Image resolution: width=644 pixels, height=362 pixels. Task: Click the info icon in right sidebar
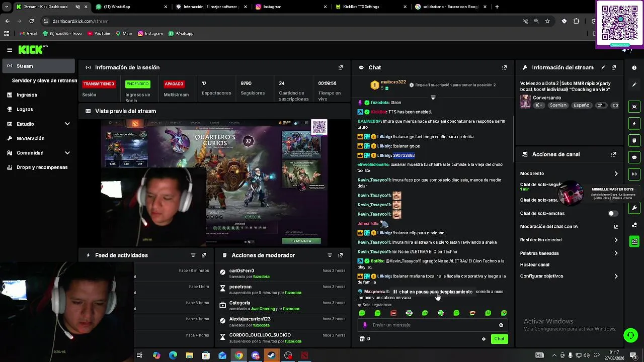point(634,67)
